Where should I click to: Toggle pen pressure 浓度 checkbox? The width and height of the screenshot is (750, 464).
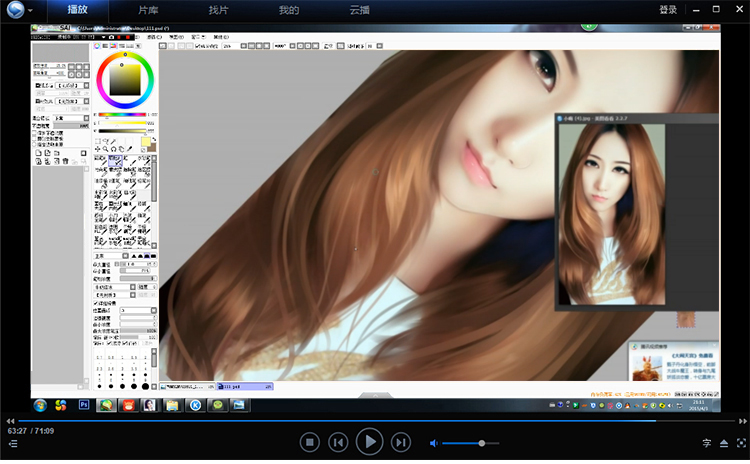point(109,343)
